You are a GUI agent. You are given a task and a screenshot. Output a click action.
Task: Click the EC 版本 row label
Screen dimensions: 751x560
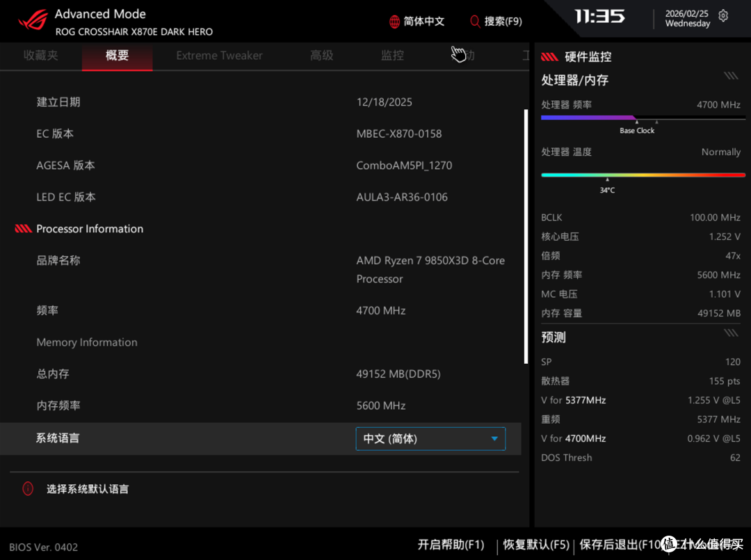(x=55, y=134)
